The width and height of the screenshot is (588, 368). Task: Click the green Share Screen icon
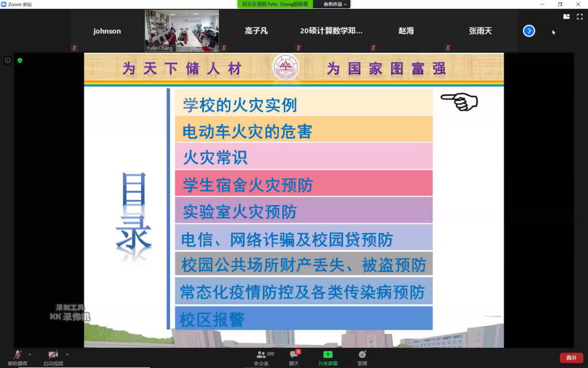tap(327, 355)
